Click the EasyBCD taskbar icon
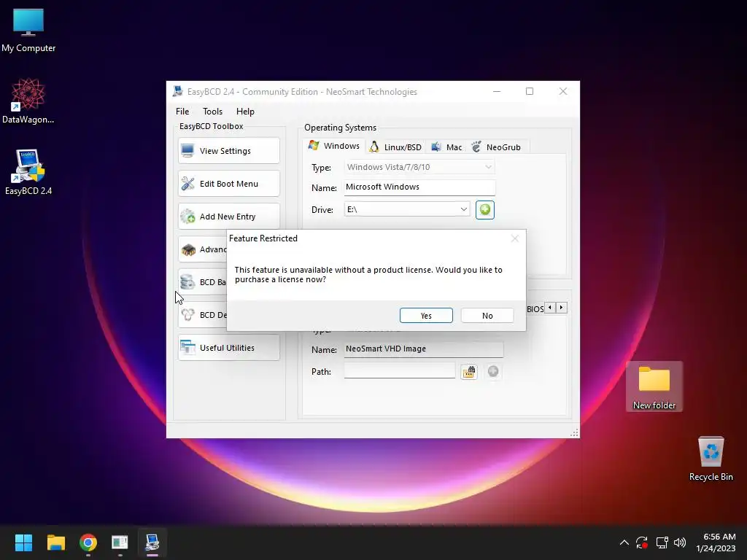This screenshot has width=747, height=560. tap(152, 542)
